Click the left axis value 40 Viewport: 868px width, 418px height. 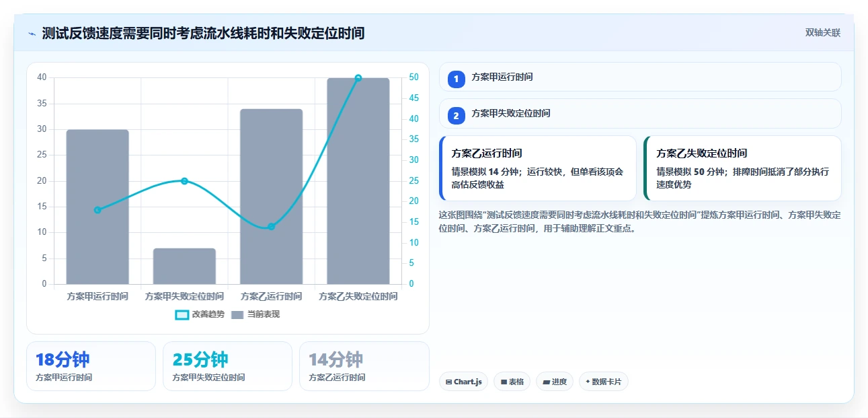tap(42, 77)
